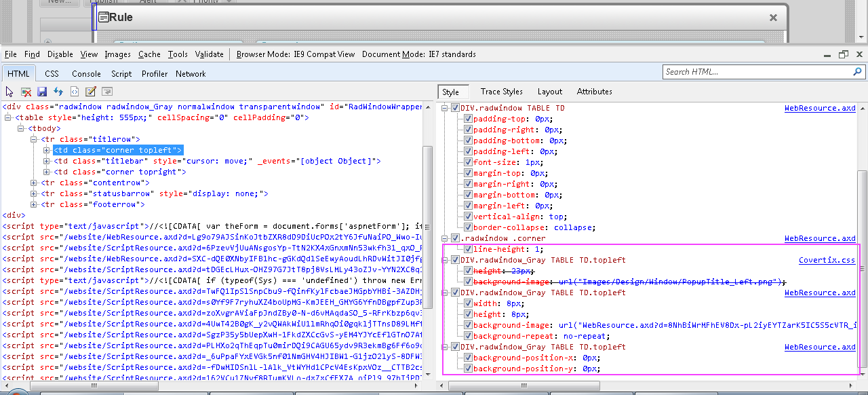The height and width of the screenshot is (395, 868).
Task: Uncheck the line-height: 1 checkbox
Action: click(x=468, y=249)
